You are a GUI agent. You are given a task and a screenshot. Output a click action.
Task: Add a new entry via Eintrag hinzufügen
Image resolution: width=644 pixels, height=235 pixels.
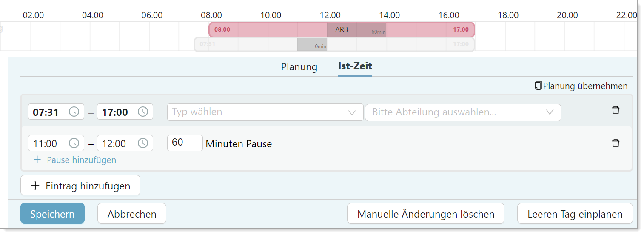[x=80, y=186]
